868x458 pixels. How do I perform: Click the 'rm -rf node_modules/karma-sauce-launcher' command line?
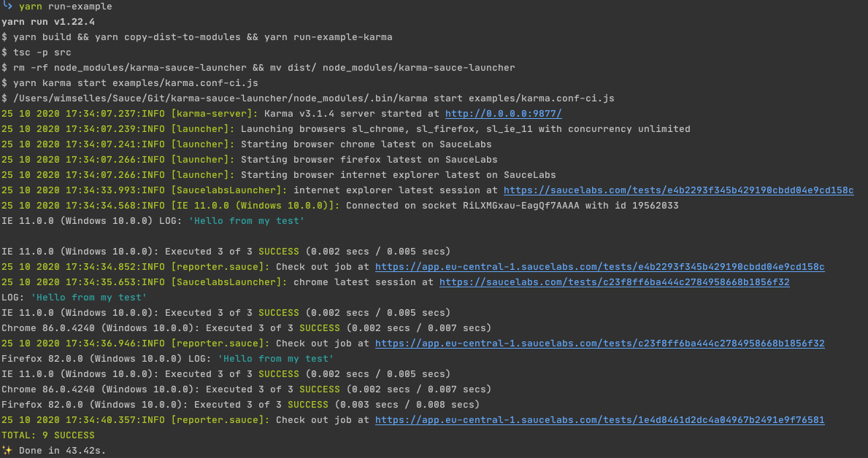tap(258, 68)
